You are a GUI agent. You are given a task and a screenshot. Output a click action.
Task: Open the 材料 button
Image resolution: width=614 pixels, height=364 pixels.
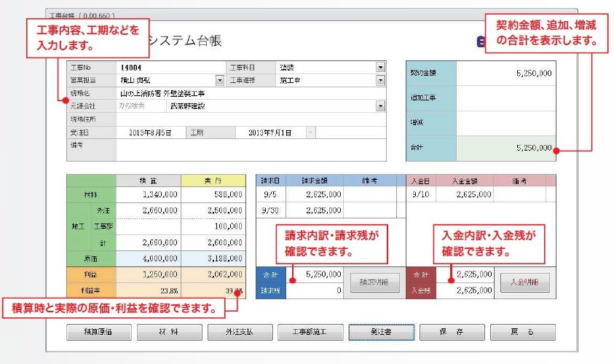[169, 332]
